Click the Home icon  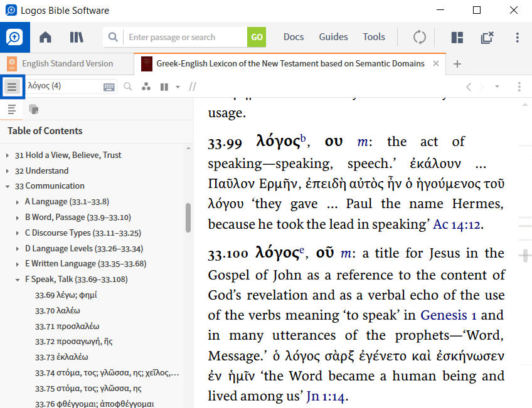coord(45,37)
